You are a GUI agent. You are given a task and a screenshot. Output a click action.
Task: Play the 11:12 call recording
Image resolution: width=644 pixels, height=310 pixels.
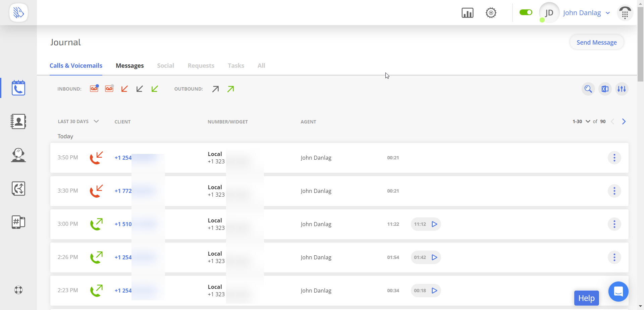tap(434, 224)
